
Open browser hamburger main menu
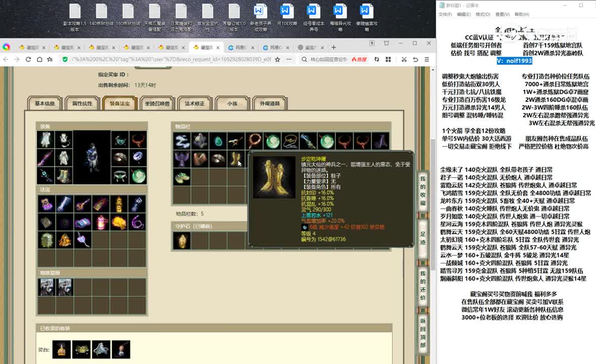(x=427, y=59)
